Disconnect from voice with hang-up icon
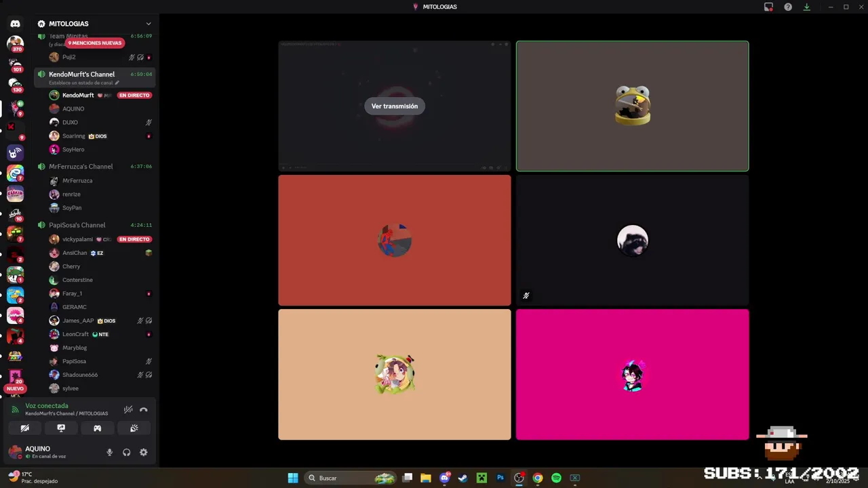This screenshot has width=868, height=488. pyautogui.click(x=144, y=409)
